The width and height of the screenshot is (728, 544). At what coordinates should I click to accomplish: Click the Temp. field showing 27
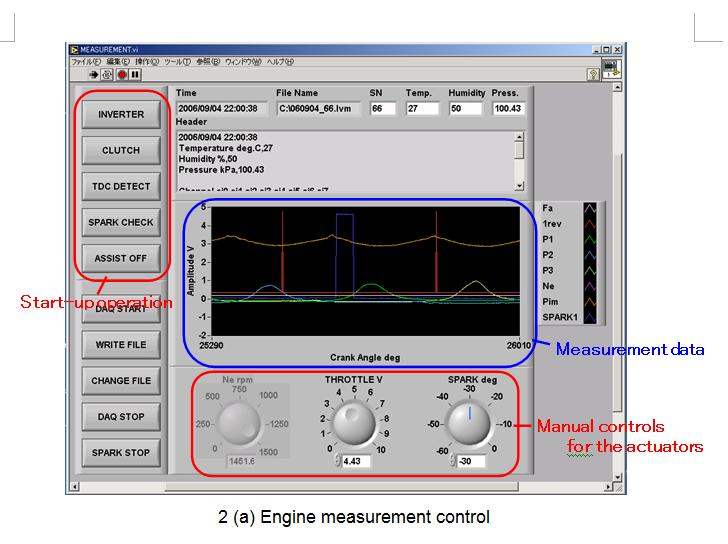click(x=422, y=109)
